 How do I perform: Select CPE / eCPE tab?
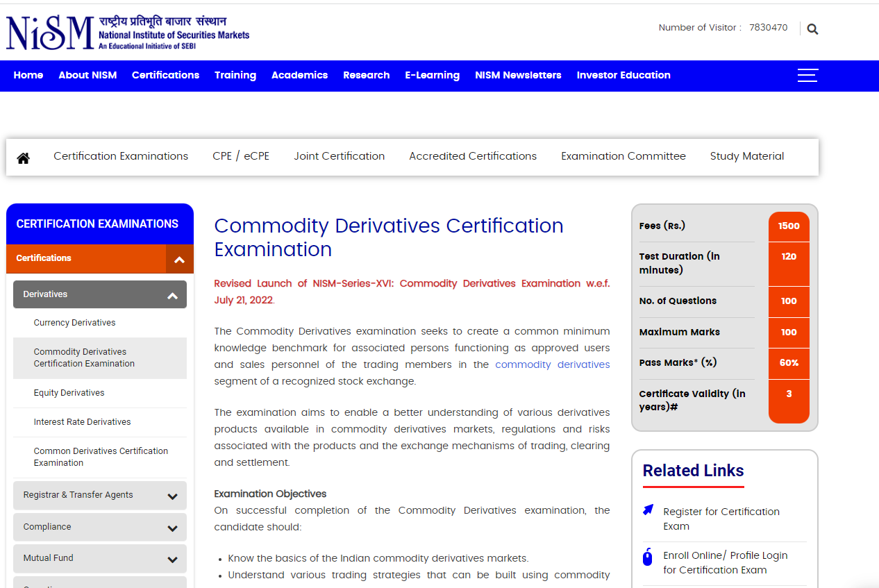pyautogui.click(x=241, y=156)
